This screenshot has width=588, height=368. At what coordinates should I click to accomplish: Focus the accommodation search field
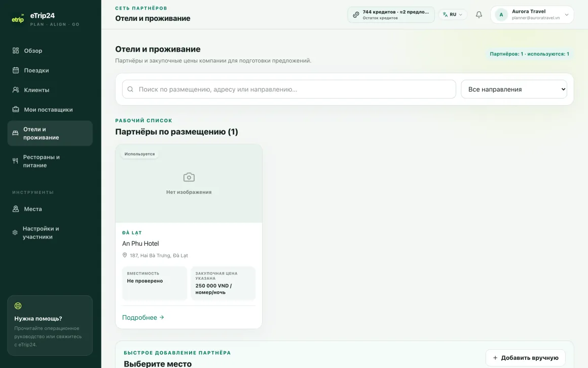289,89
